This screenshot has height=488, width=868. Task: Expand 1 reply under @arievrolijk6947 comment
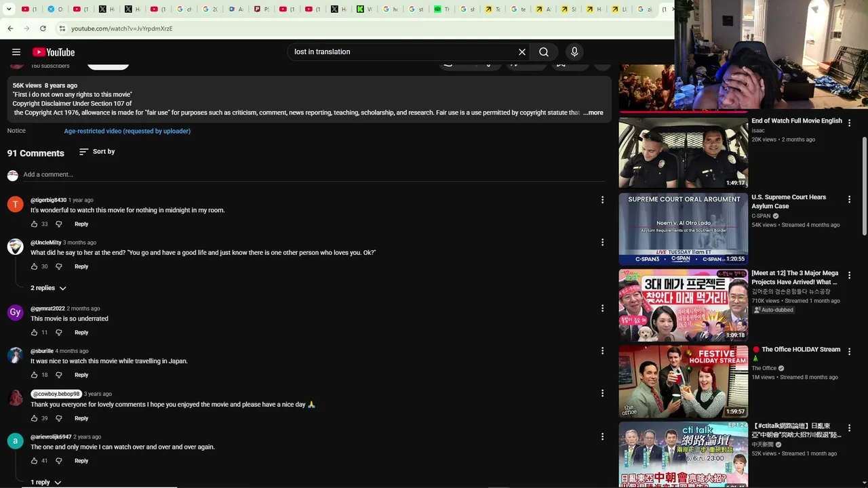pos(45,483)
